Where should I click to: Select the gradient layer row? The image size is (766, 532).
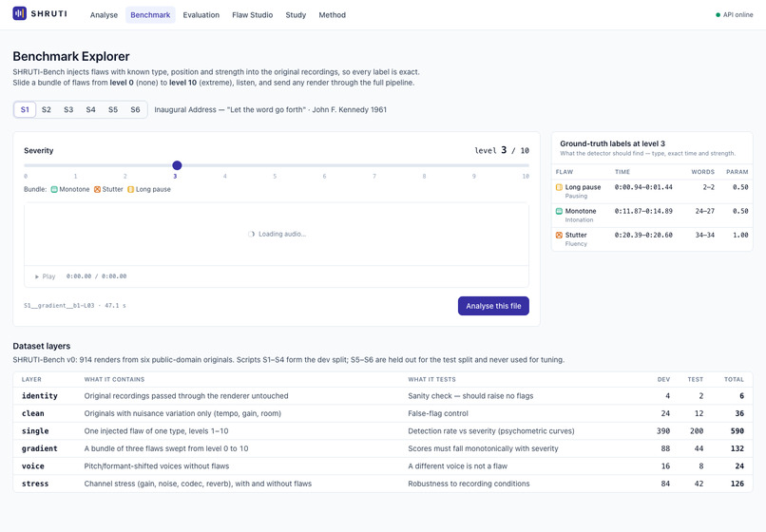[382, 448]
